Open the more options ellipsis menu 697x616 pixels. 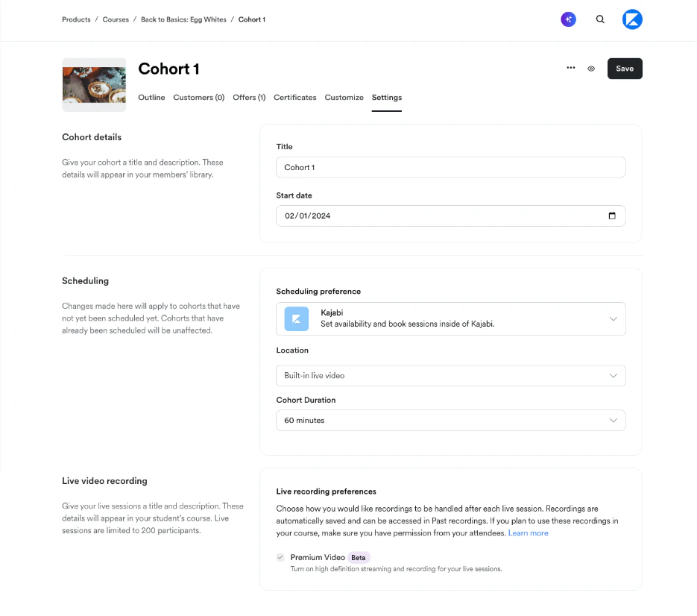[x=570, y=68]
